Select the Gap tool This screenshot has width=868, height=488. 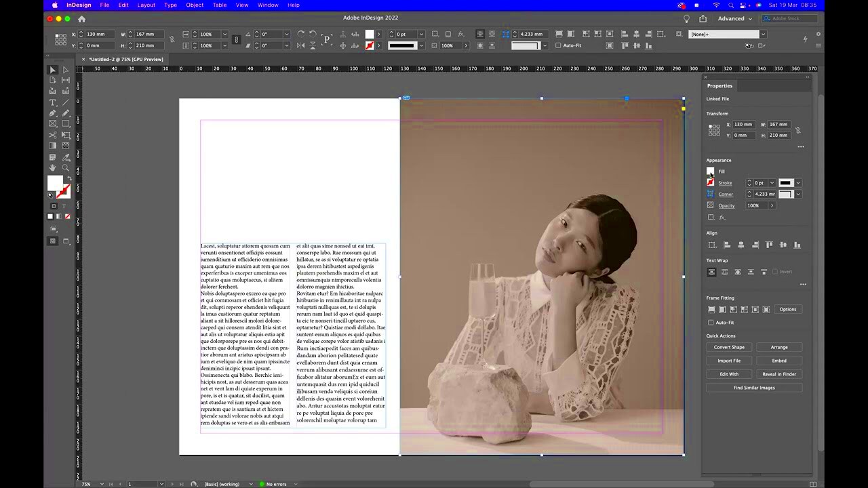[66, 80]
